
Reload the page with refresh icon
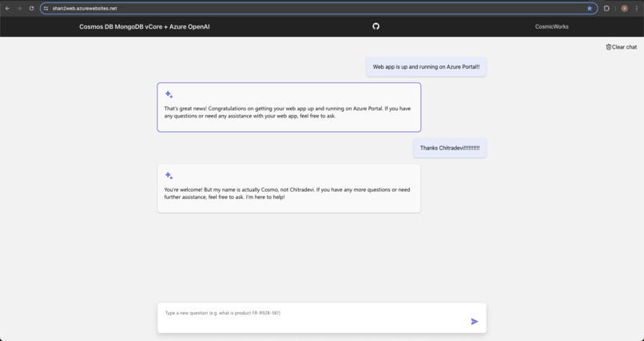(x=31, y=8)
